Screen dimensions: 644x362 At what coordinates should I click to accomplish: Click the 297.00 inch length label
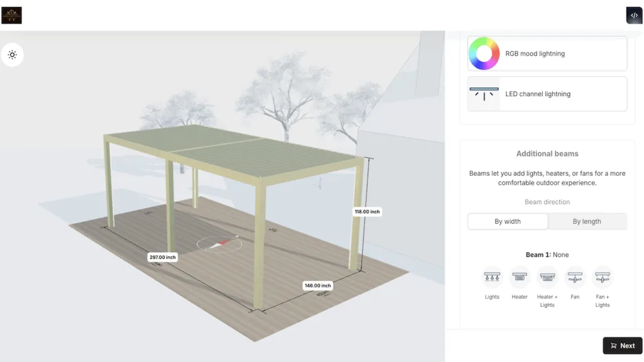tap(162, 257)
